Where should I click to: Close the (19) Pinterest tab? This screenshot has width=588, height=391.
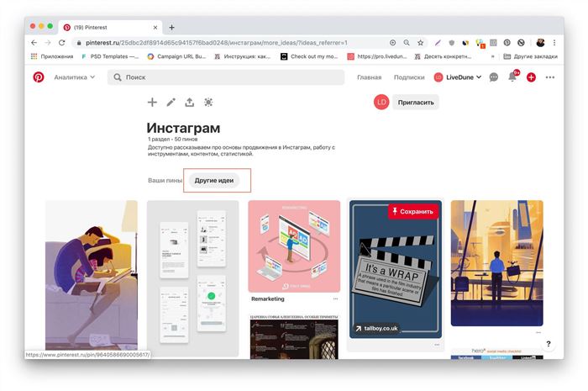pyautogui.click(x=155, y=28)
